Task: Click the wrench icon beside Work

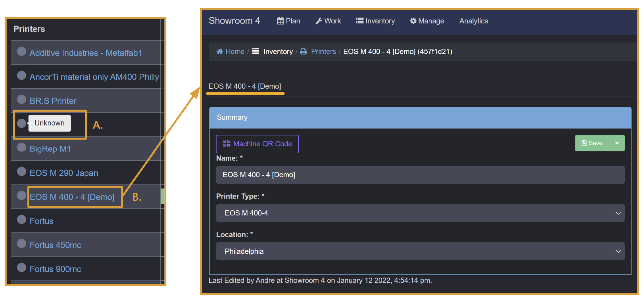Action: (x=319, y=21)
